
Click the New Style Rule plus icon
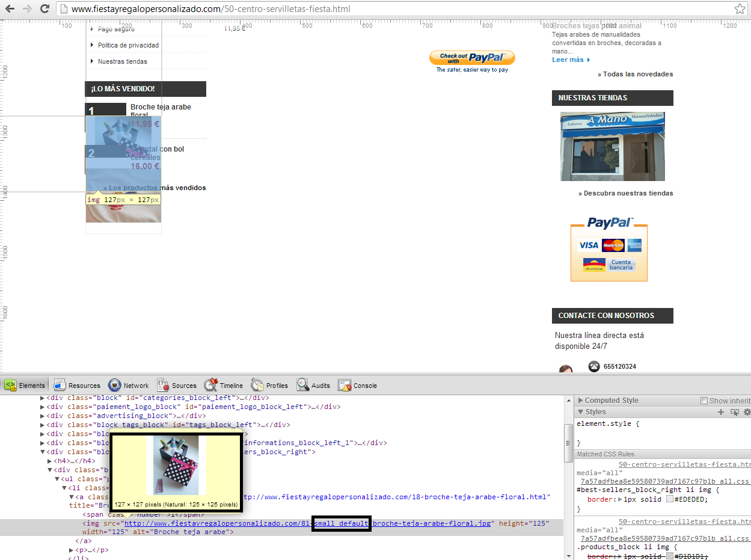pos(721,412)
